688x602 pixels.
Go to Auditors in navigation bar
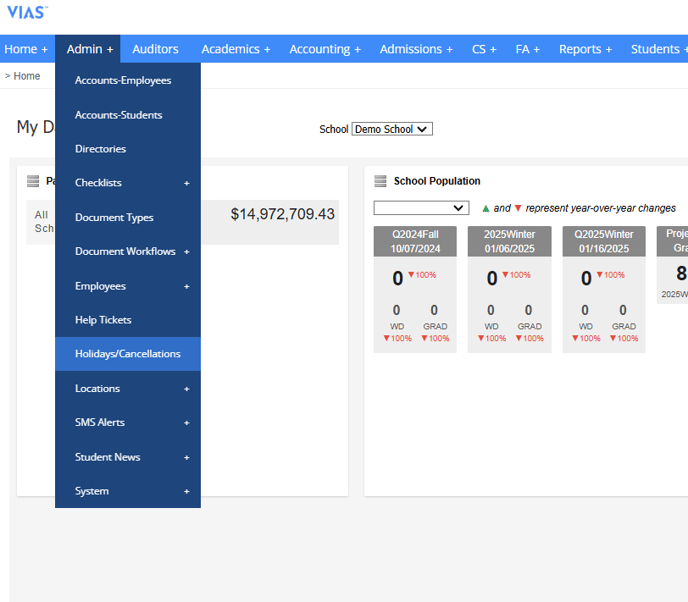155,49
